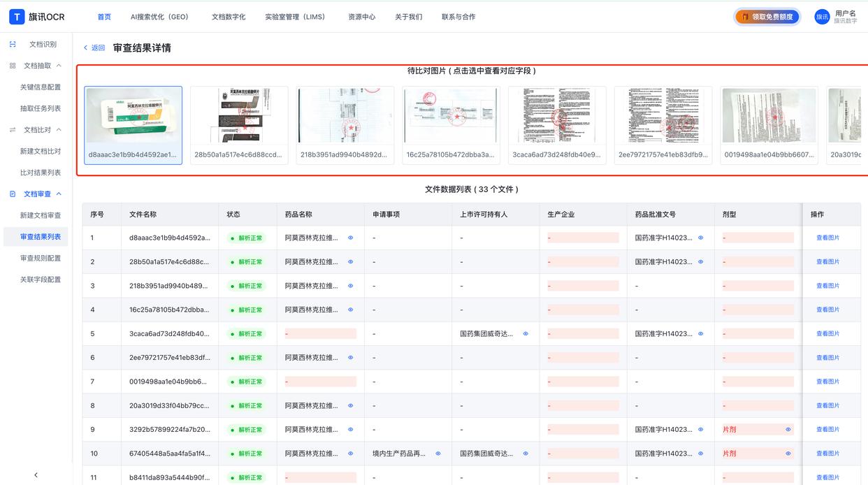Collapse the sidebar with bottom chevron
Screen dimensions: 868x485
tap(36, 475)
